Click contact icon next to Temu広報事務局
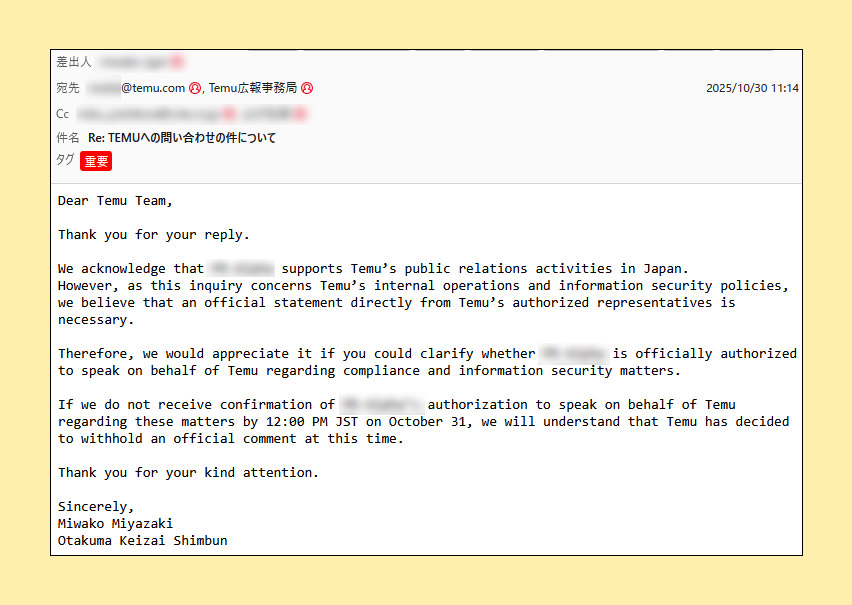The image size is (852, 605). pos(307,88)
